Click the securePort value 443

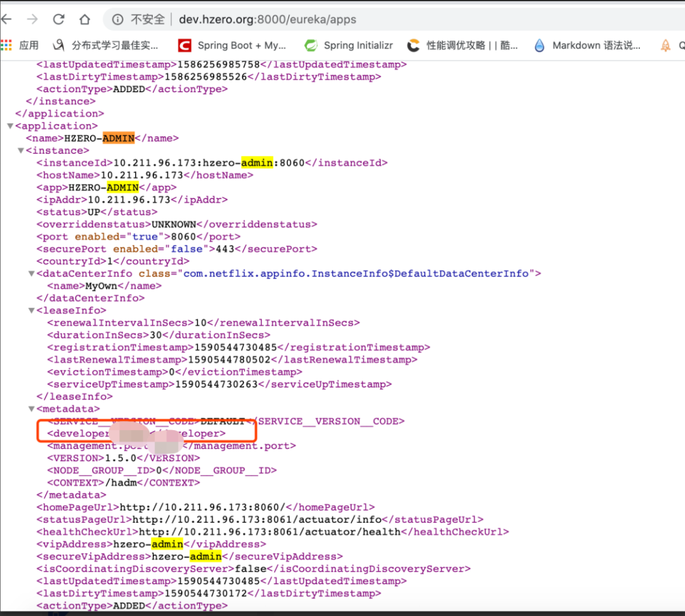[x=225, y=249]
